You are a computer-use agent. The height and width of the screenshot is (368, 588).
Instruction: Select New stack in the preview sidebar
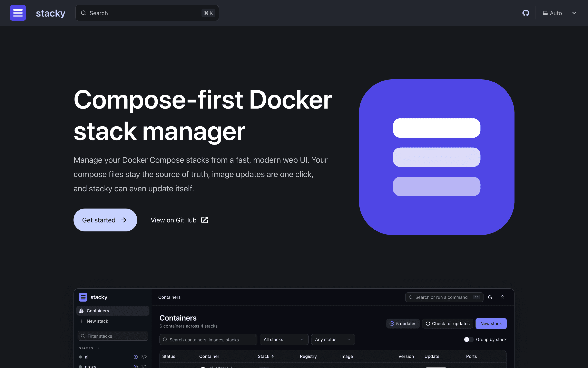(x=113, y=321)
